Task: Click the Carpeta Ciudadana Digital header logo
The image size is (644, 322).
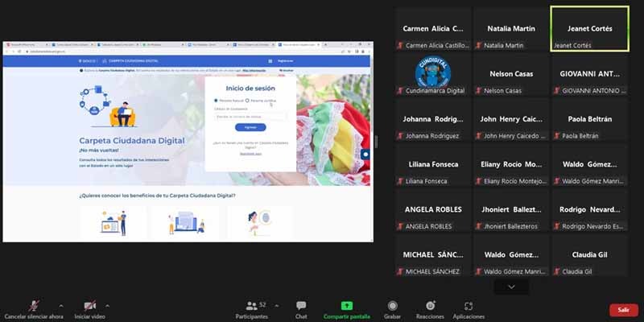Action: click(130, 61)
